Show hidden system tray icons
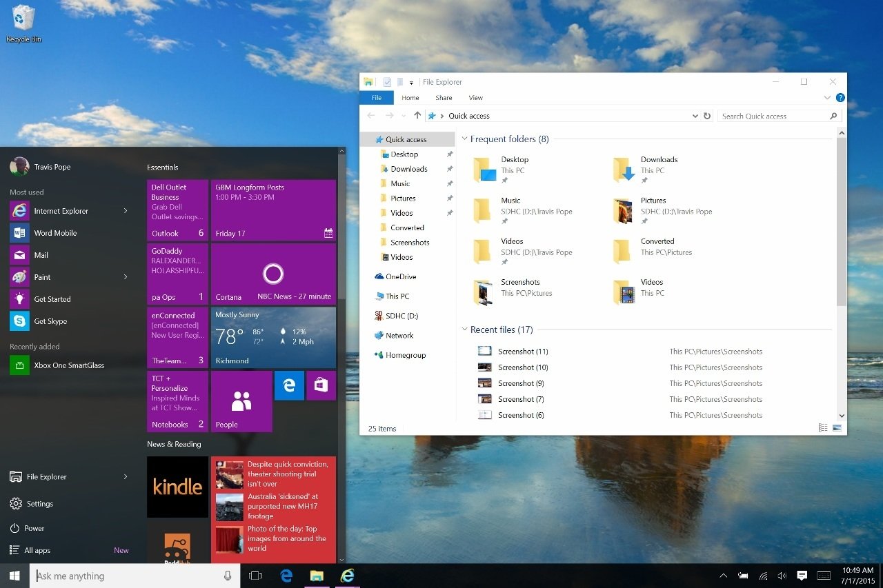This screenshot has height=588, width=883. (x=723, y=576)
